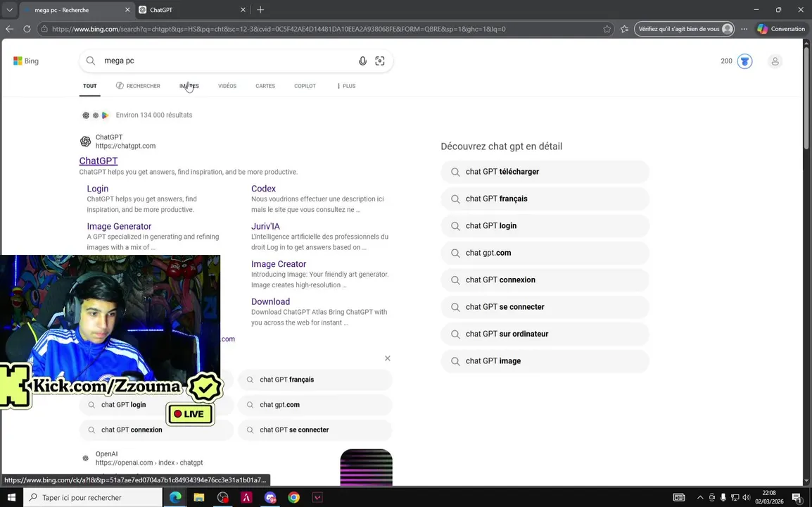Open the Download sublink
The height and width of the screenshot is (507, 812).
tap(270, 301)
